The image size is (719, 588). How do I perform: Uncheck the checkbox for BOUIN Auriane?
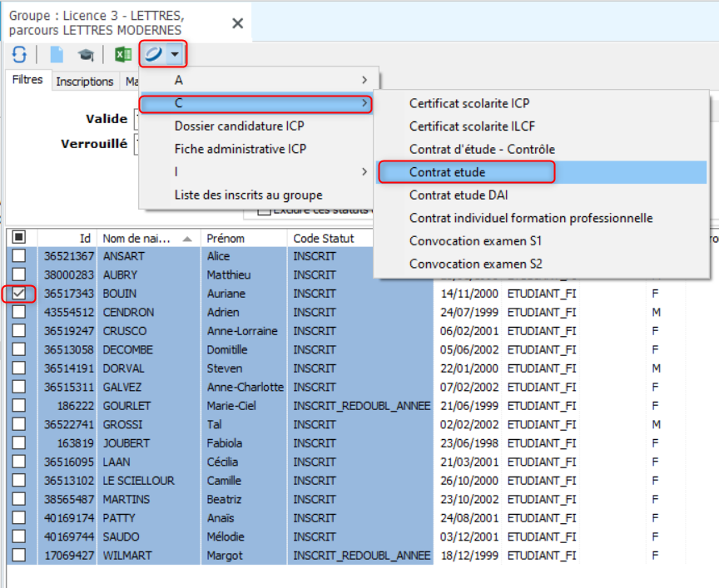[18, 294]
